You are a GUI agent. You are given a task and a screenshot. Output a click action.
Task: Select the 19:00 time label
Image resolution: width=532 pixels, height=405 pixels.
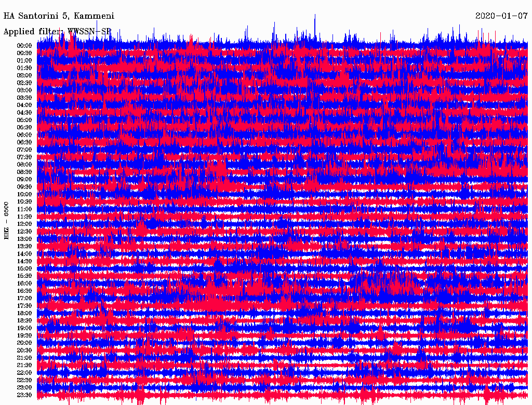(x=24, y=328)
